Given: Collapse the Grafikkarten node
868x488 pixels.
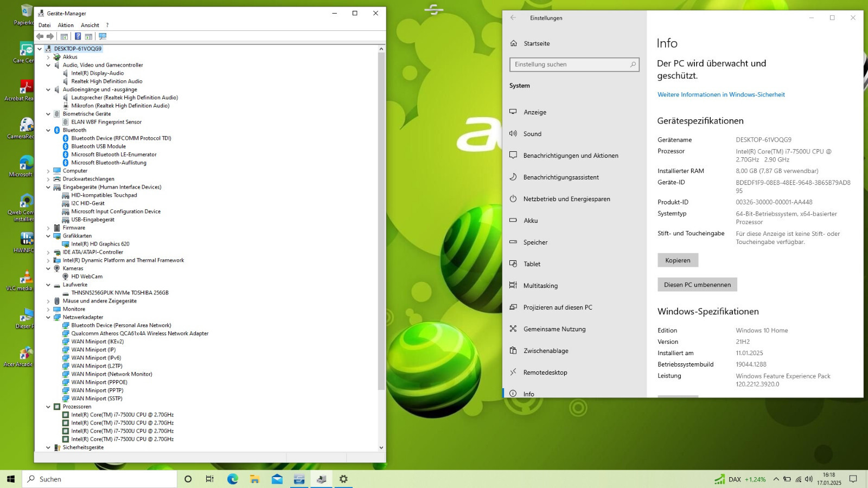Looking at the screenshot, I should [48, 236].
